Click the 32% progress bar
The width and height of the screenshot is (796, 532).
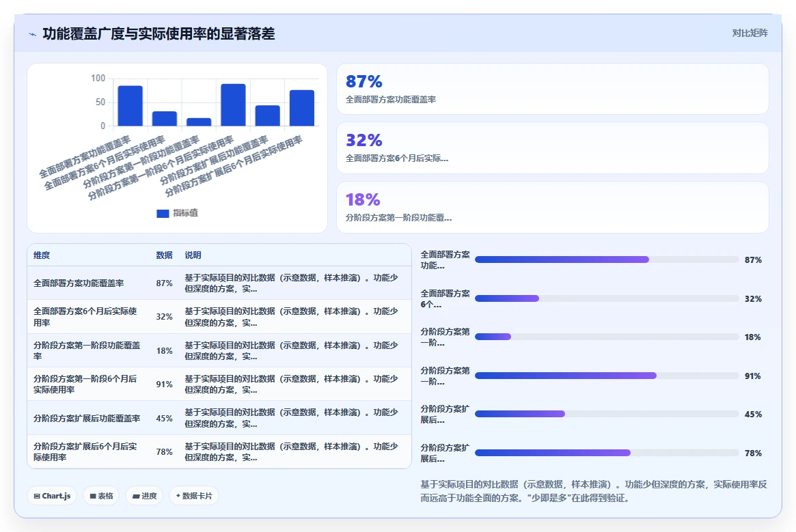[x=607, y=298]
